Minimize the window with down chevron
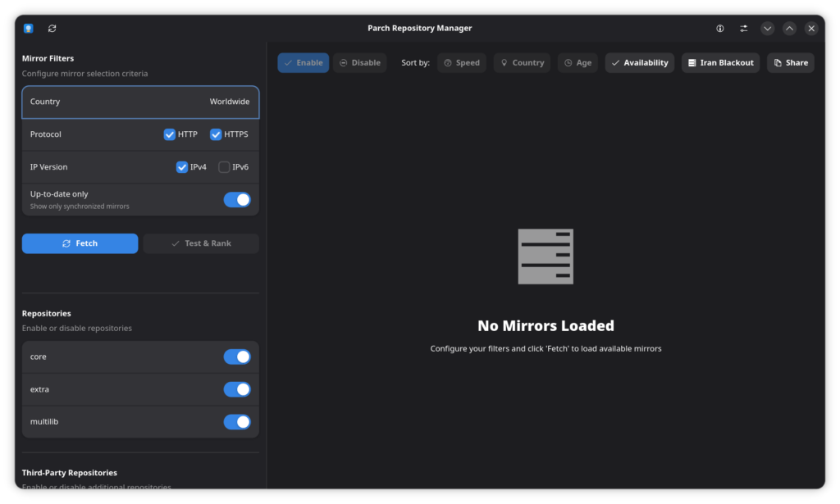The height and width of the screenshot is (504, 840). pos(767,29)
